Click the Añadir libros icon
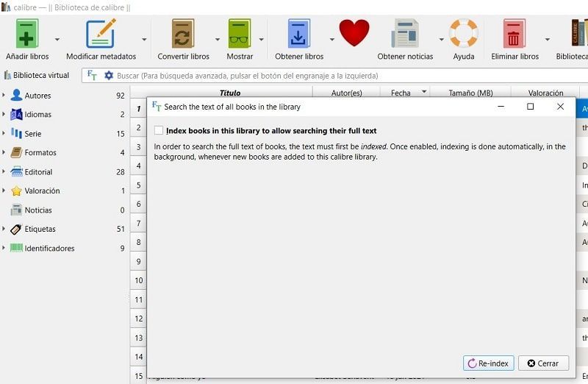This screenshot has width=588, height=384. pyautogui.click(x=26, y=34)
